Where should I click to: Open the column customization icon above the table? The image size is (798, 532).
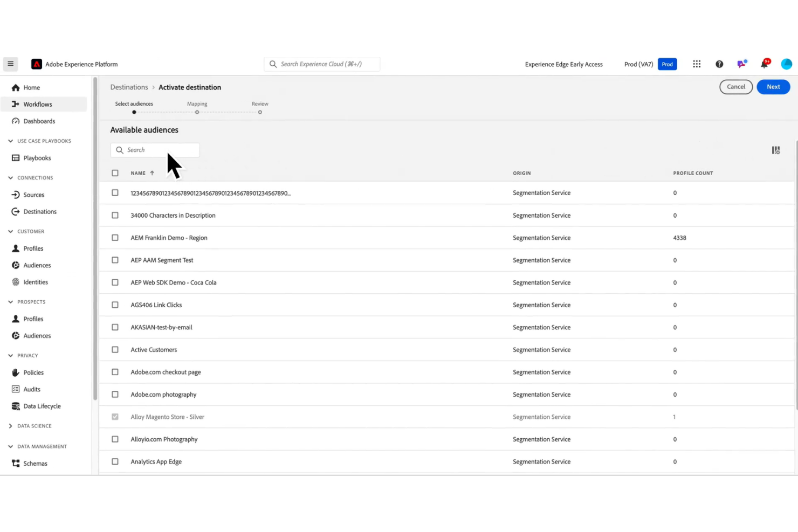click(x=775, y=150)
